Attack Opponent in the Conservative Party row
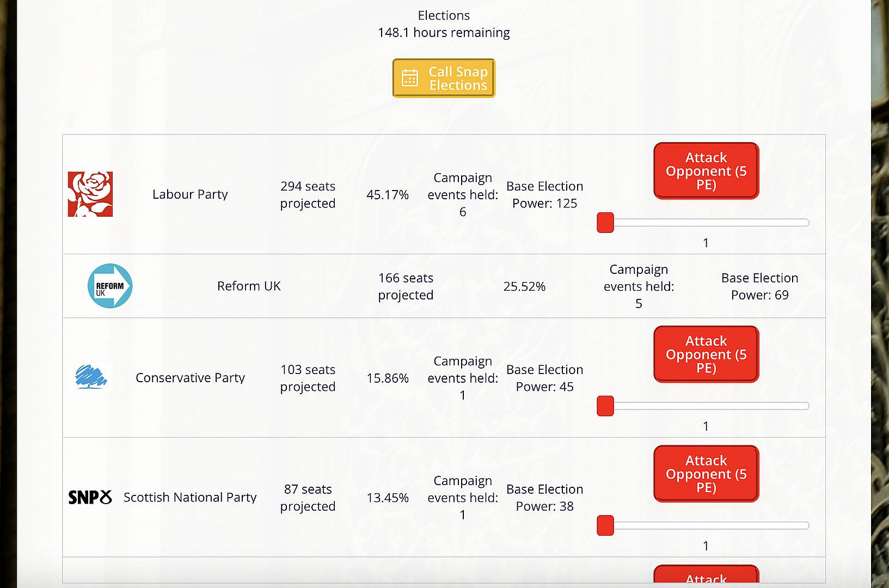 pos(706,354)
